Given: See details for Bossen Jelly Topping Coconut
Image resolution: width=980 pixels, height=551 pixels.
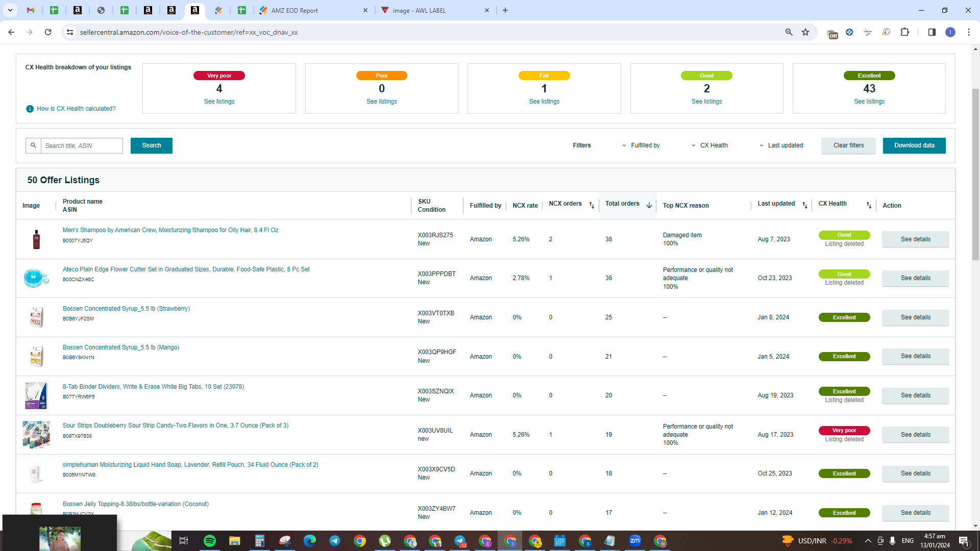Looking at the screenshot, I should [x=916, y=513].
